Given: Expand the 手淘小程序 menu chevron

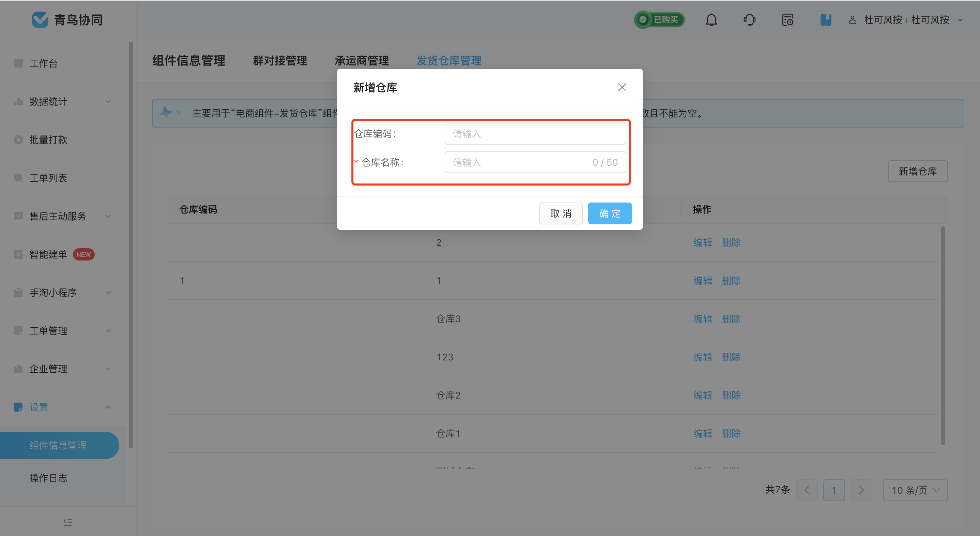Looking at the screenshot, I should (x=108, y=292).
